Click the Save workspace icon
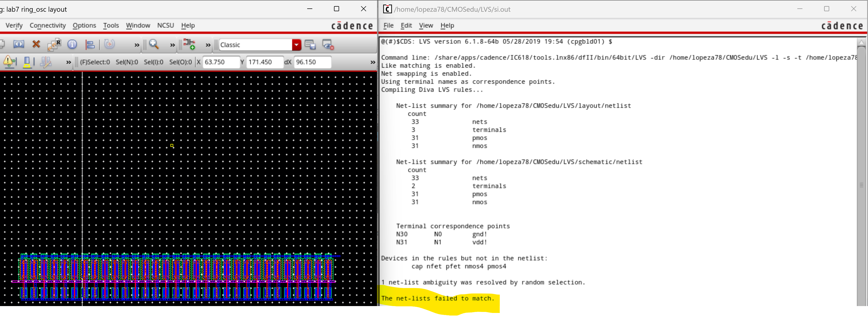The height and width of the screenshot is (316, 868). (310, 44)
